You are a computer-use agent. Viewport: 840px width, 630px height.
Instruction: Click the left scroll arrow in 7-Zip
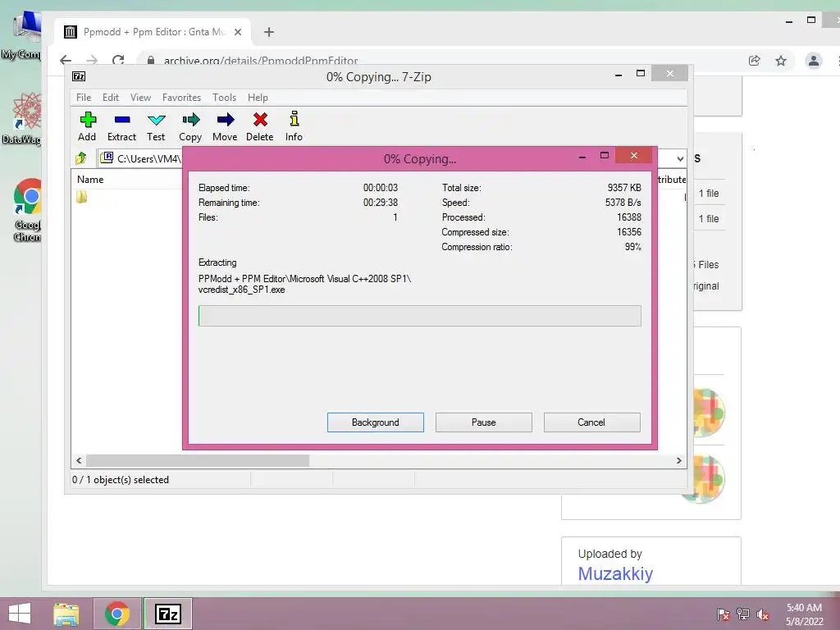(x=79, y=460)
